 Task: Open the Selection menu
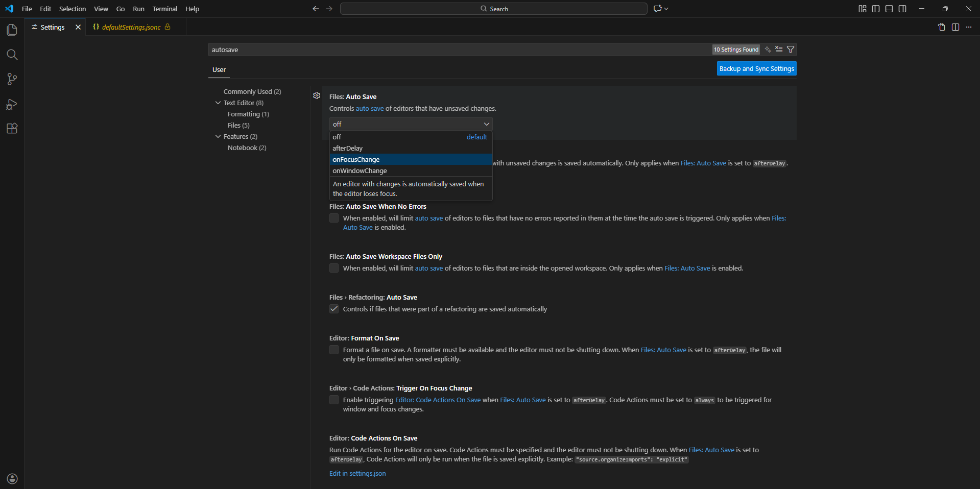[73, 9]
